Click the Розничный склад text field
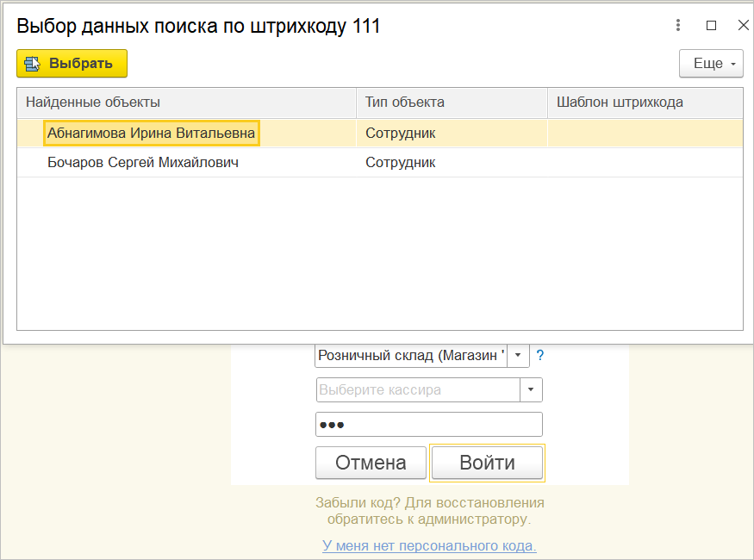This screenshot has height=560, width=754. click(x=411, y=355)
